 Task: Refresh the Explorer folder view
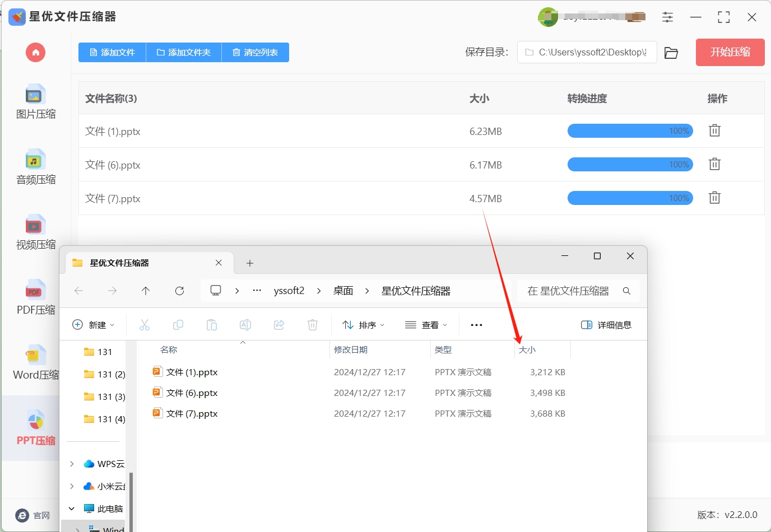pyautogui.click(x=179, y=291)
